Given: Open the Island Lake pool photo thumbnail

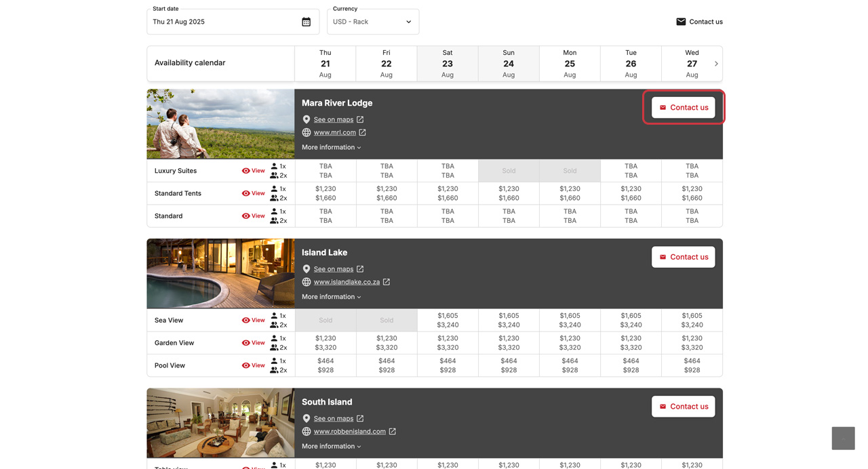Looking at the screenshot, I should (220, 274).
